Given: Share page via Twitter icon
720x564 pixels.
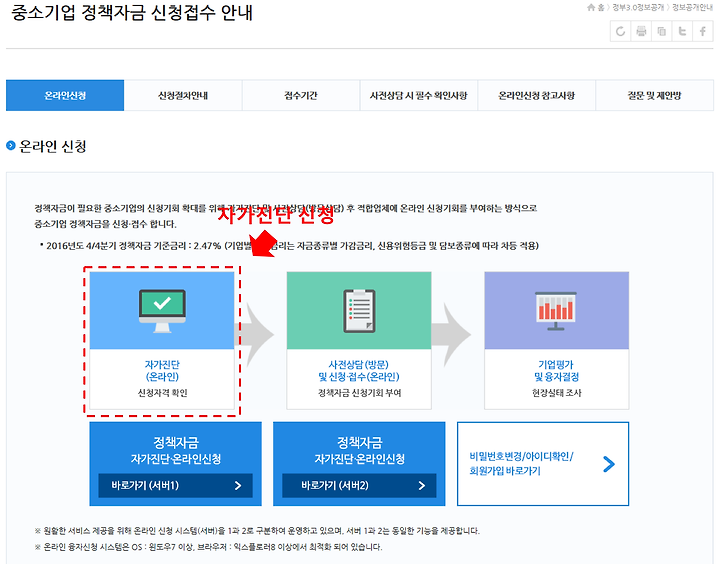Looking at the screenshot, I should [x=682, y=32].
